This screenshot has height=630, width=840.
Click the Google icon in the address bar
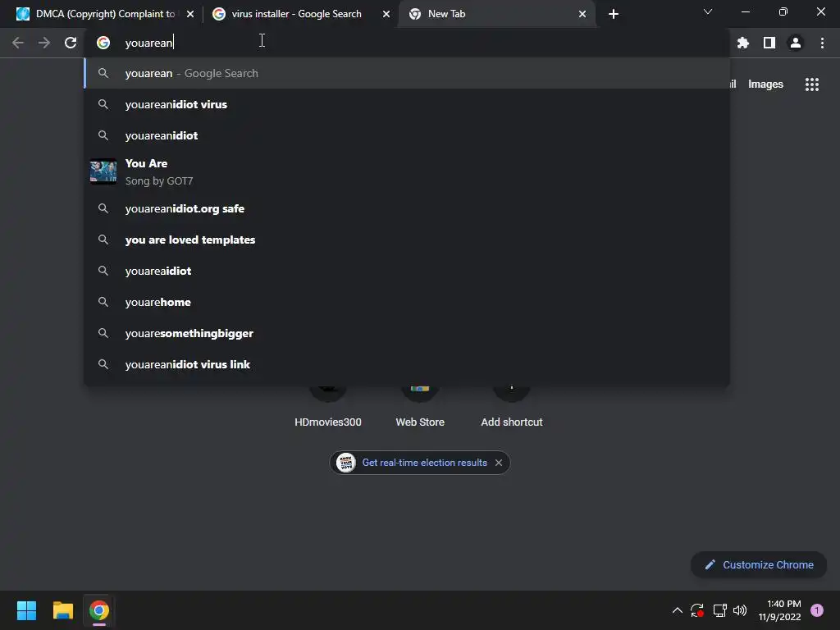coord(103,43)
